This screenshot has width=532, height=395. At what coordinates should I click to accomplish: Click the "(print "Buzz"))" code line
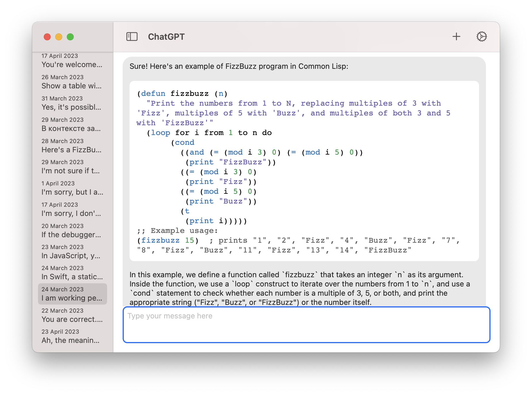(x=221, y=201)
